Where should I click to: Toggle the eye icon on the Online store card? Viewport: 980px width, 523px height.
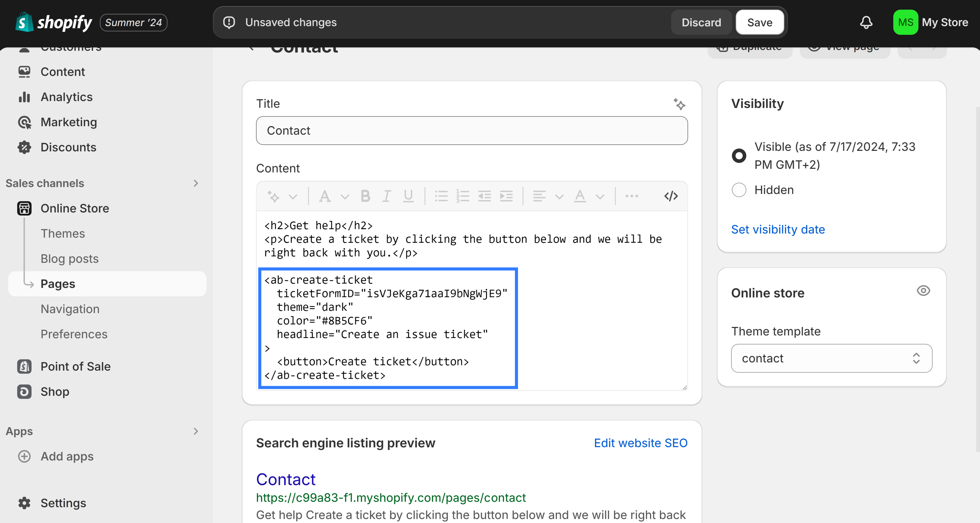point(923,291)
